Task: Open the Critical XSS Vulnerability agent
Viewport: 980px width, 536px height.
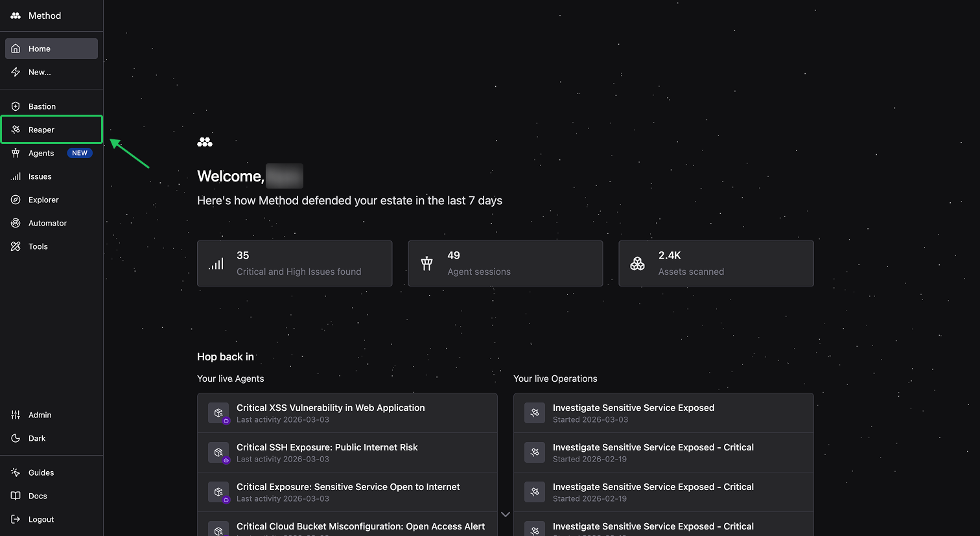Action: 347,412
